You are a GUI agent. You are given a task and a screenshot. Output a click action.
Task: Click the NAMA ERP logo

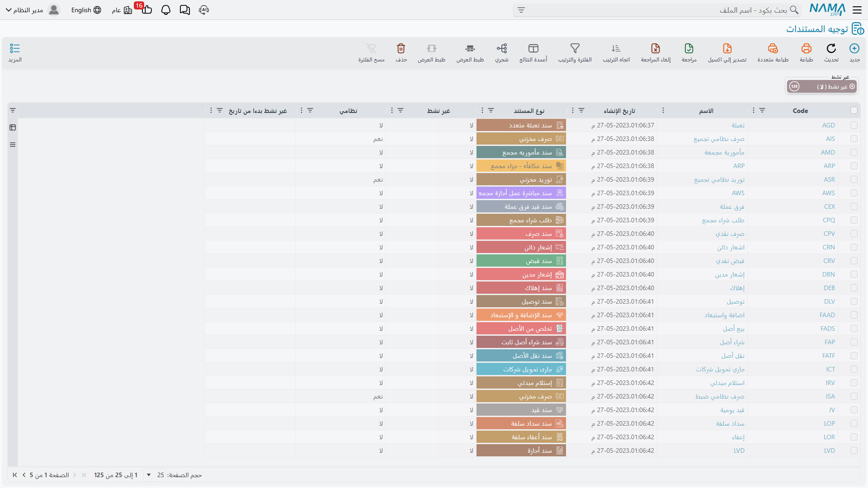(827, 10)
